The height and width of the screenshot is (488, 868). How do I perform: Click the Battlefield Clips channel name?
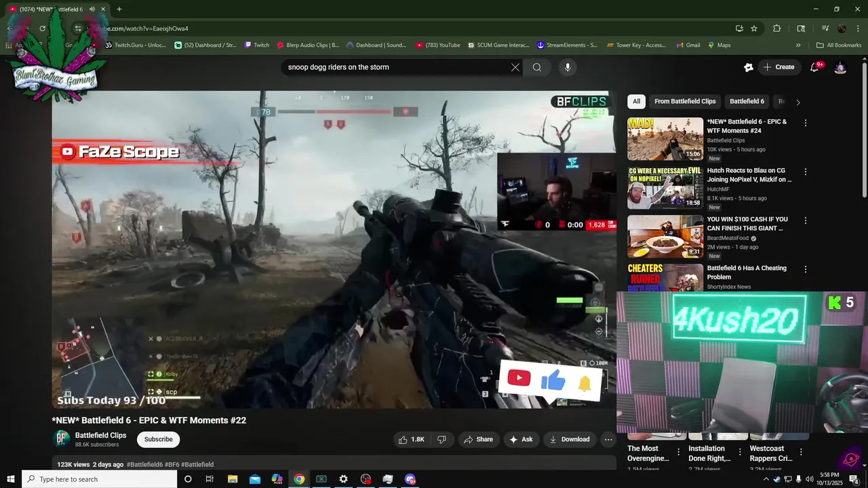click(100, 435)
